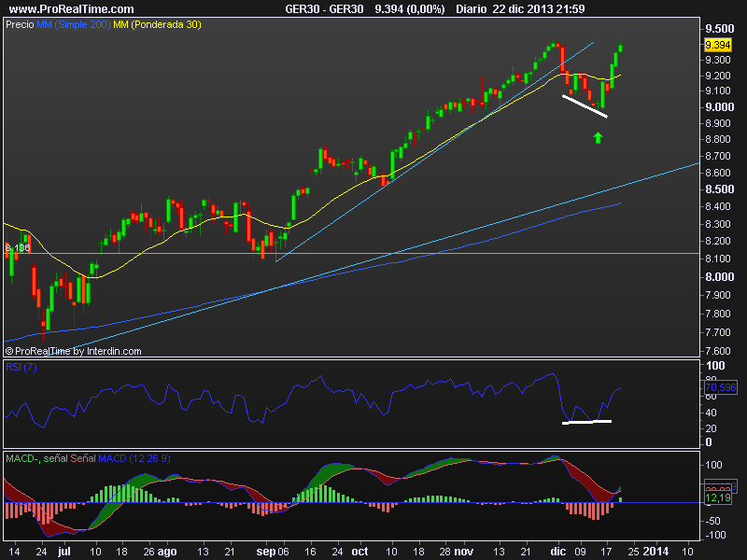
Task: Click the nov month on date axis
Action: [x=463, y=551]
